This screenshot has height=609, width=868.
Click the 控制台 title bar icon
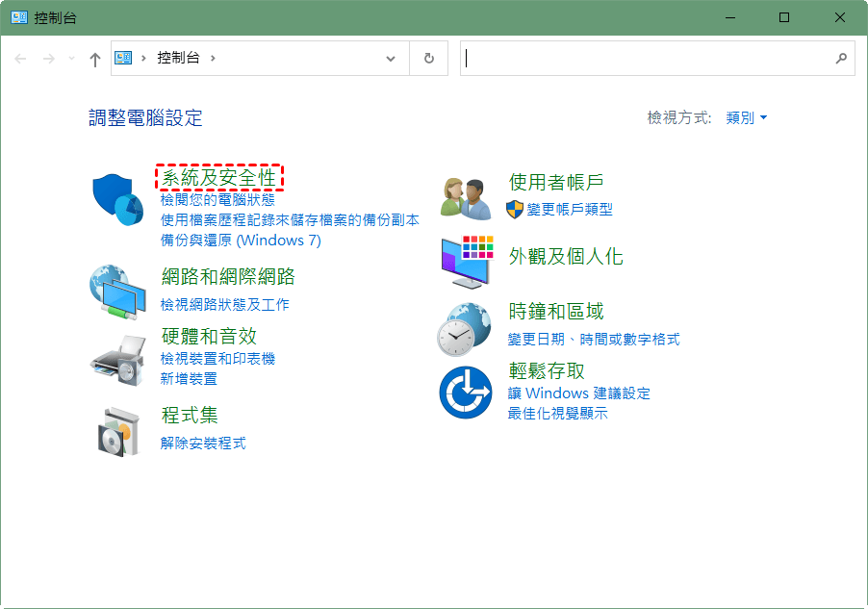pos(19,17)
